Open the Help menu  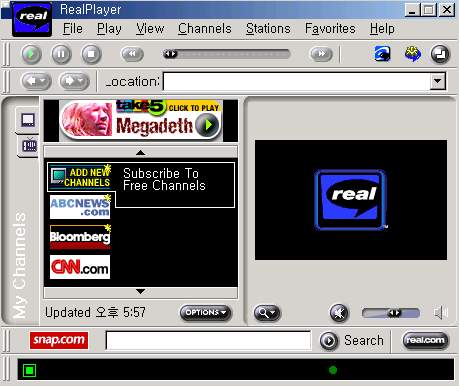pyautogui.click(x=382, y=29)
